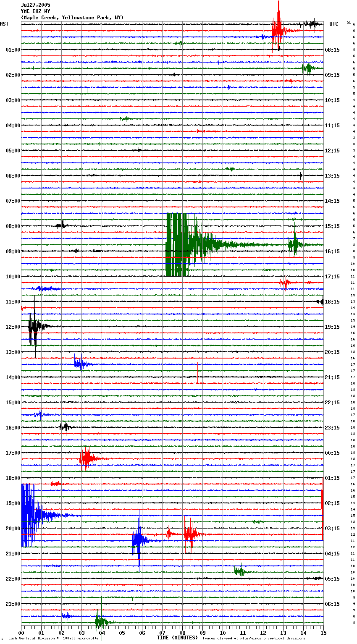Click minute tick 13 on the bottom axis
Image resolution: width=357 pixels, height=644 pixels.
283,632
